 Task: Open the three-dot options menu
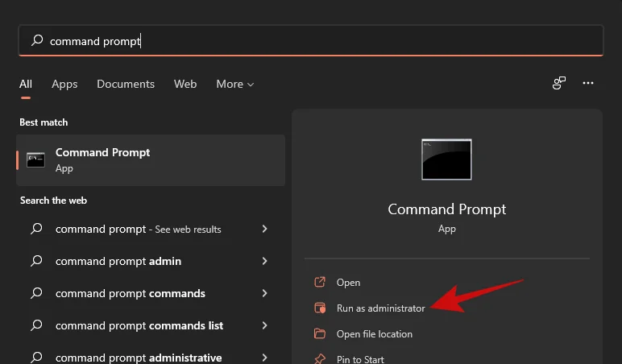588,83
